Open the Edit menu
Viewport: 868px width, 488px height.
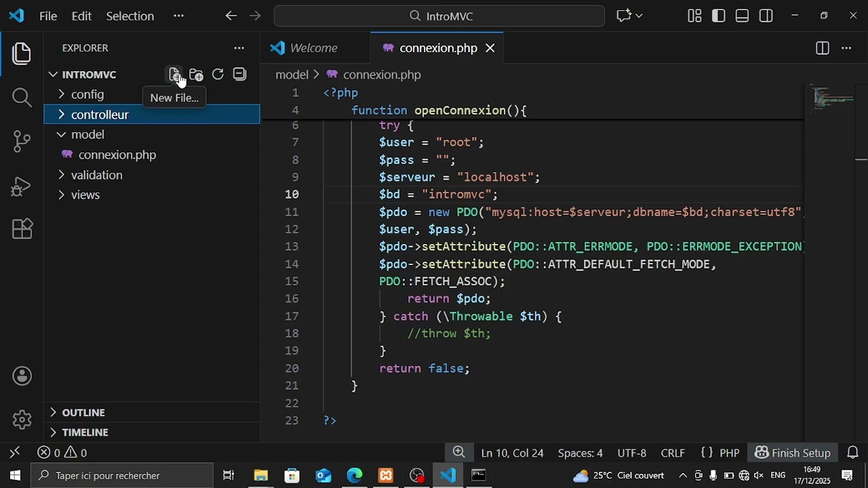[81, 16]
